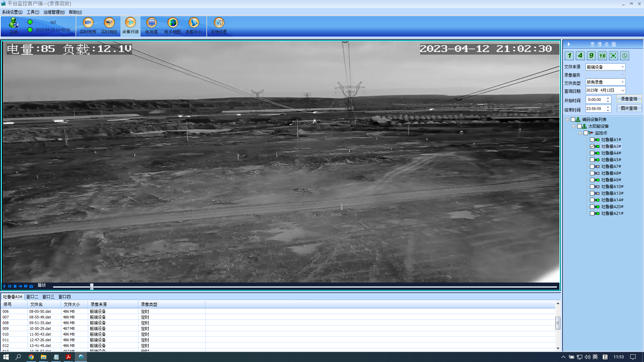Stop the recording playback

click(15, 286)
